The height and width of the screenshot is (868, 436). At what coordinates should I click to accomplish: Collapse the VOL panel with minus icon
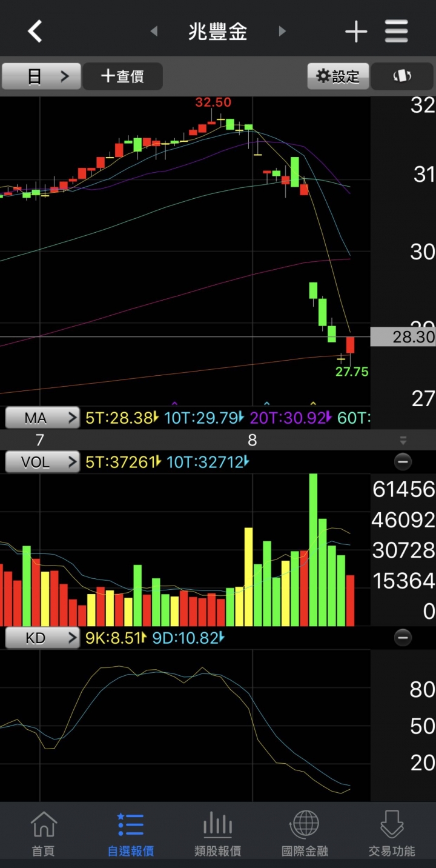(403, 462)
